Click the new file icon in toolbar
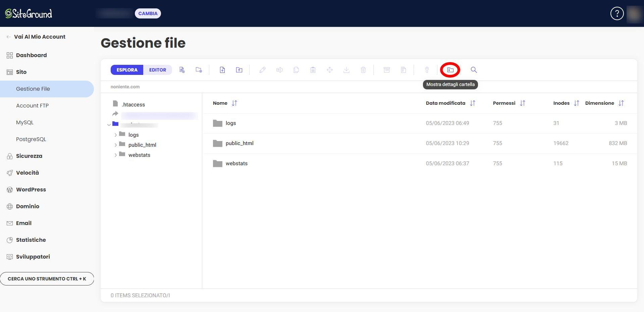644x312 pixels. click(x=182, y=70)
